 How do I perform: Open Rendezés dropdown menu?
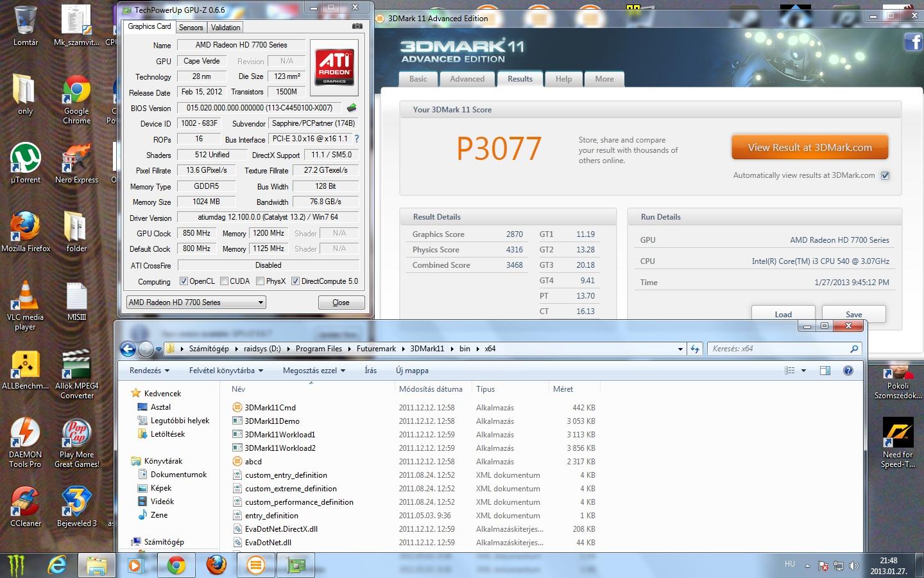tap(149, 371)
